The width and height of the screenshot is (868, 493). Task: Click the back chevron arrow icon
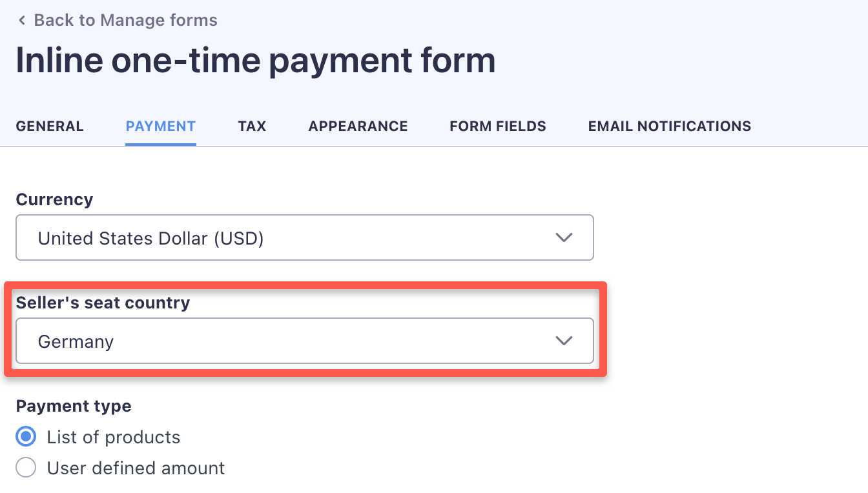pos(21,20)
